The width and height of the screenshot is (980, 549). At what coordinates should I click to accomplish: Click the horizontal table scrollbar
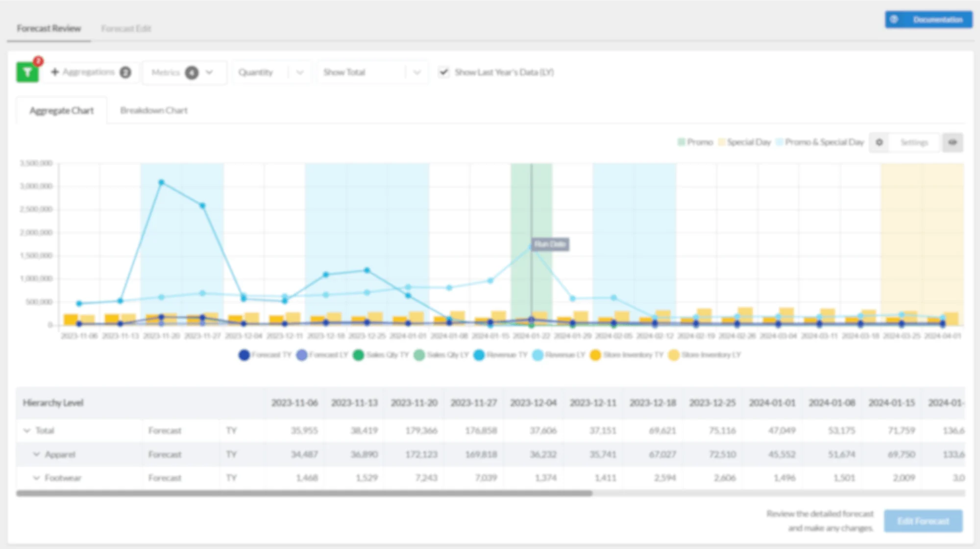point(304,493)
